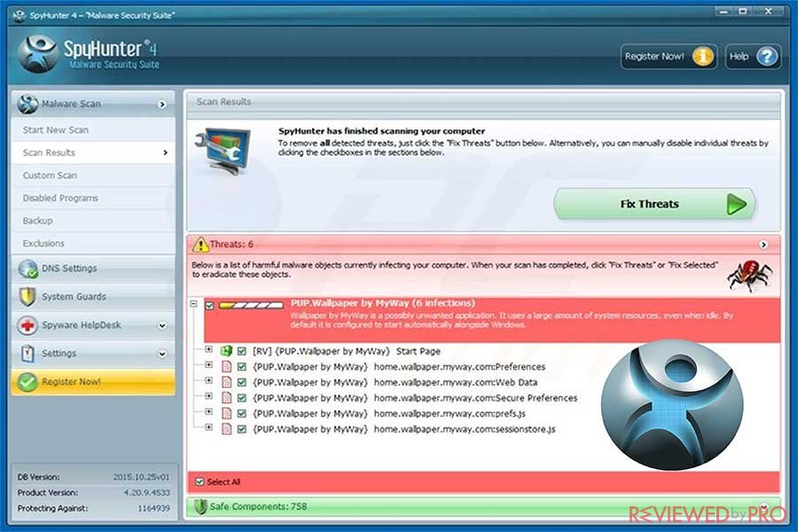Screen dimensions: 798x532
Task: Expand the Spyware HelpDesk menu arrow
Action: [x=162, y=325]
